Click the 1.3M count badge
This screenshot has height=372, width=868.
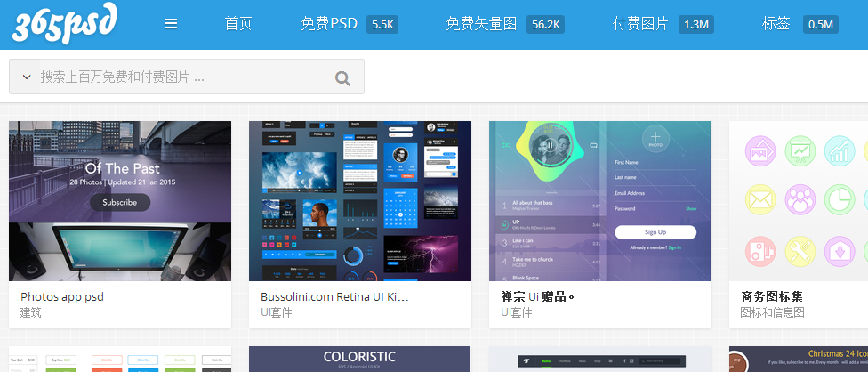tap(695, 24)
